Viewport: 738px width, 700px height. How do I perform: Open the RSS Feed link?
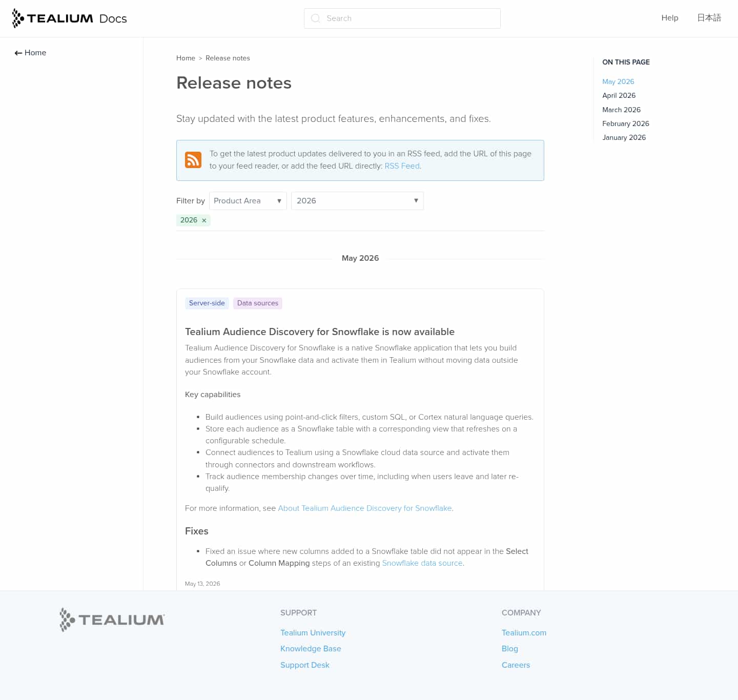[x=402, y=166]
